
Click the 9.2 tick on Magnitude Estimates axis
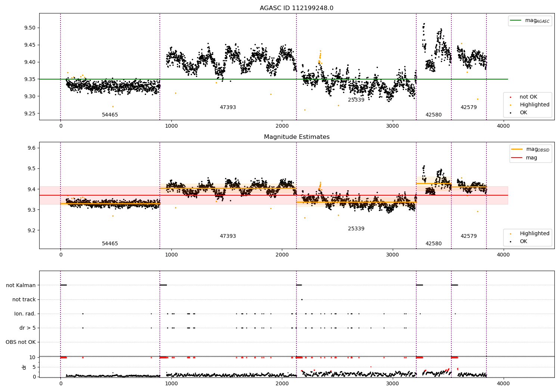click(x=31, y=231)
